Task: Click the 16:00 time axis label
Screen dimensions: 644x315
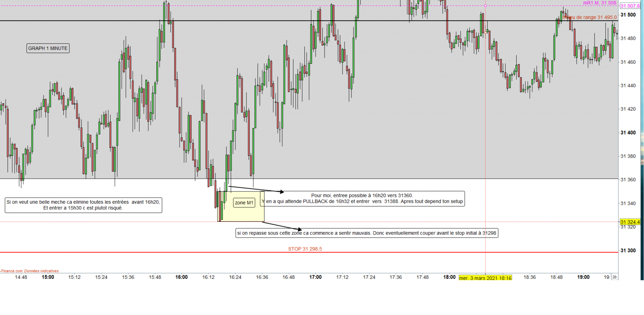Action: click(x=181, y=277)
